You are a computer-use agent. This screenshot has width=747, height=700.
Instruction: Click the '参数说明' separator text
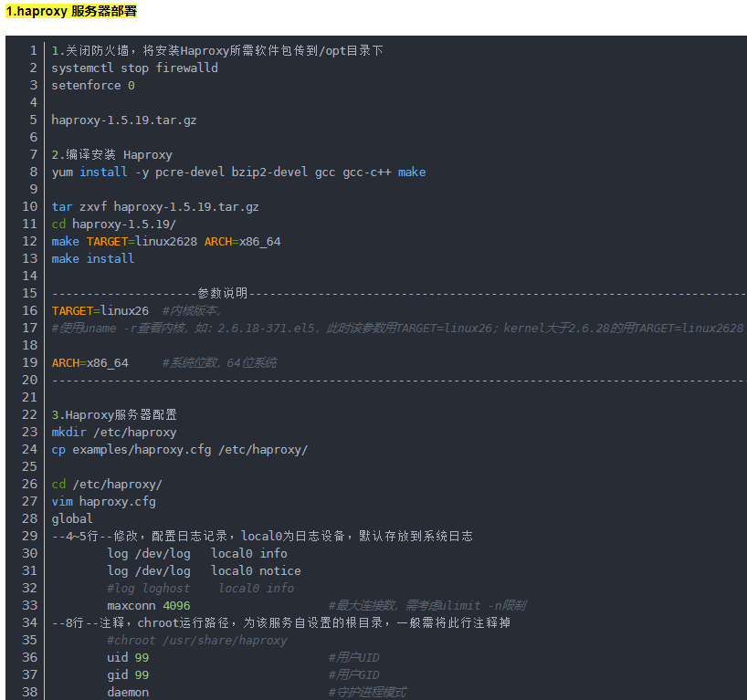coord(223,293)
